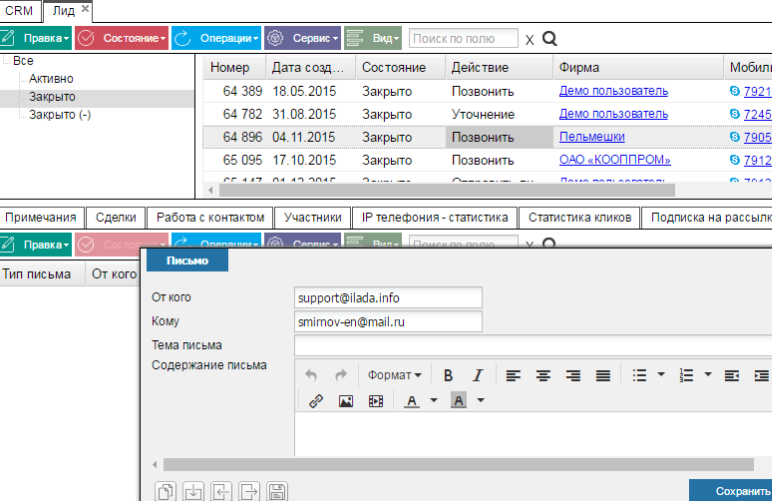The width and height of the screenshot is (772, 501).
Task: Justify the letter text
Action: (x=603, y=376)
